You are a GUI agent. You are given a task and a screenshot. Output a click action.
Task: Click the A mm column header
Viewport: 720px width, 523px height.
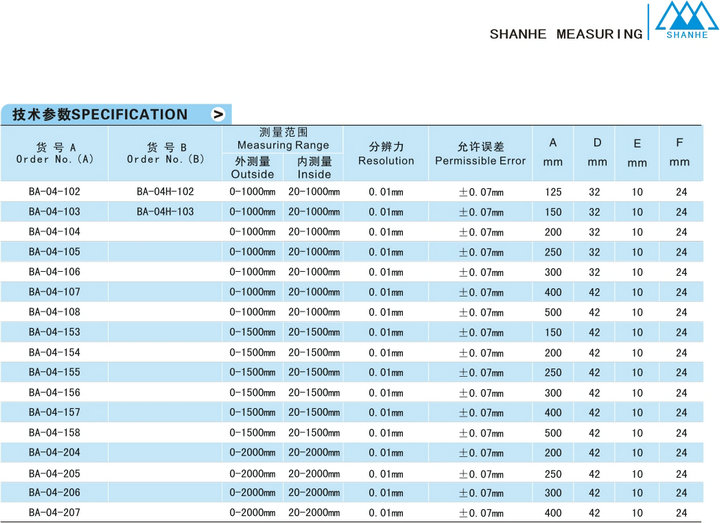coord(553,152)
